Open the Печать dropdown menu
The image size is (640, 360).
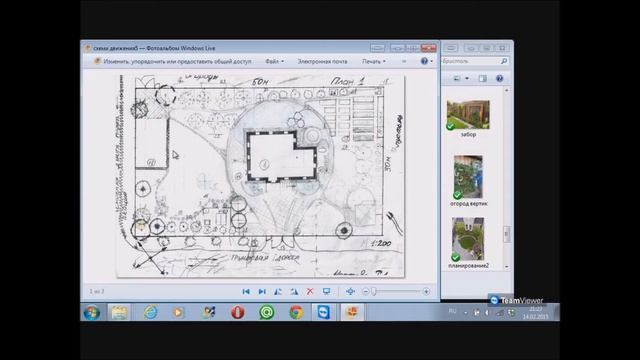373,61
